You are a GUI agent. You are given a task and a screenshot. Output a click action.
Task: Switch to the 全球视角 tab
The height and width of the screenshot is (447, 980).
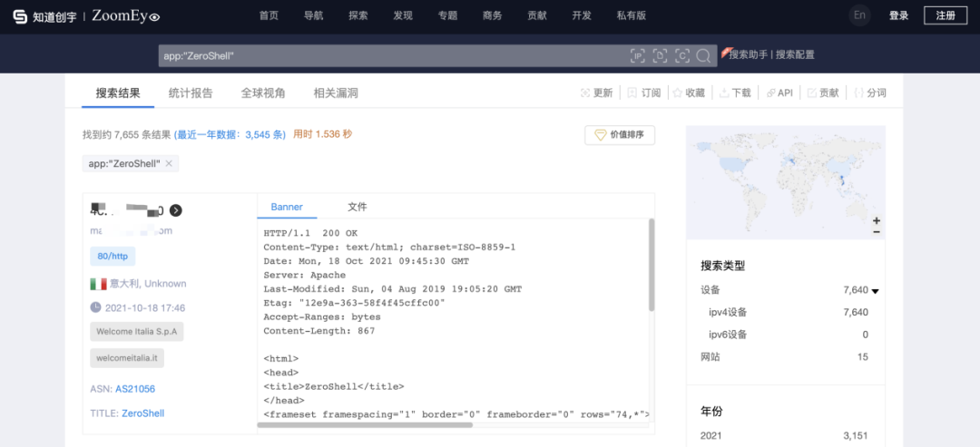263,93
